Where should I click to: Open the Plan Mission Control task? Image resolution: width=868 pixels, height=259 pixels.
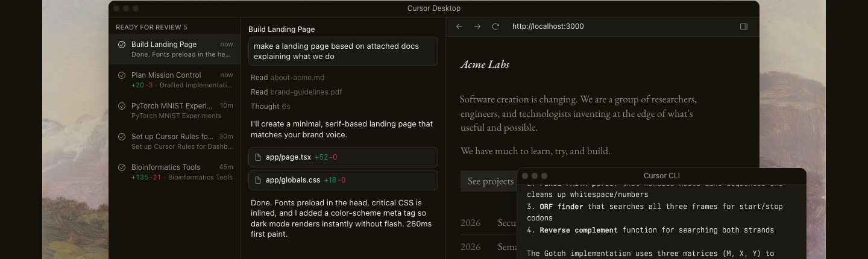tap(175, 80)
